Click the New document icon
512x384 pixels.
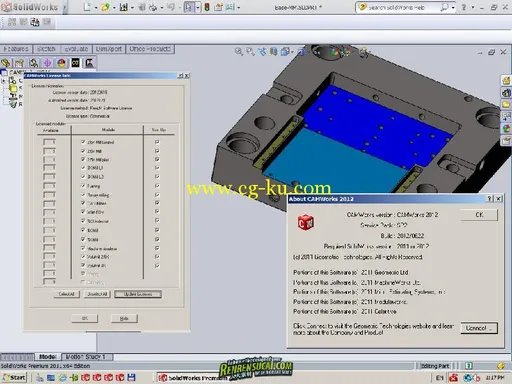click(87, 7)
